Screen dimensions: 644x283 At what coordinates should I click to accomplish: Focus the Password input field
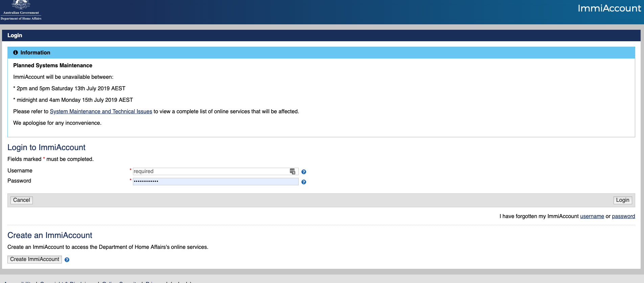(215, 182)
